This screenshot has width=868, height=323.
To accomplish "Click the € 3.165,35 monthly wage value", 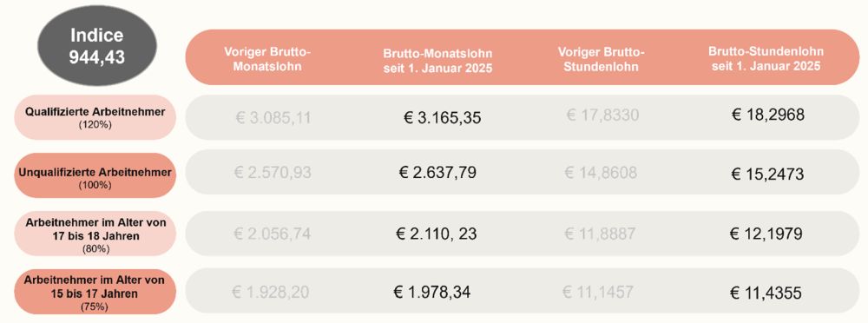I will coord(443,118).
